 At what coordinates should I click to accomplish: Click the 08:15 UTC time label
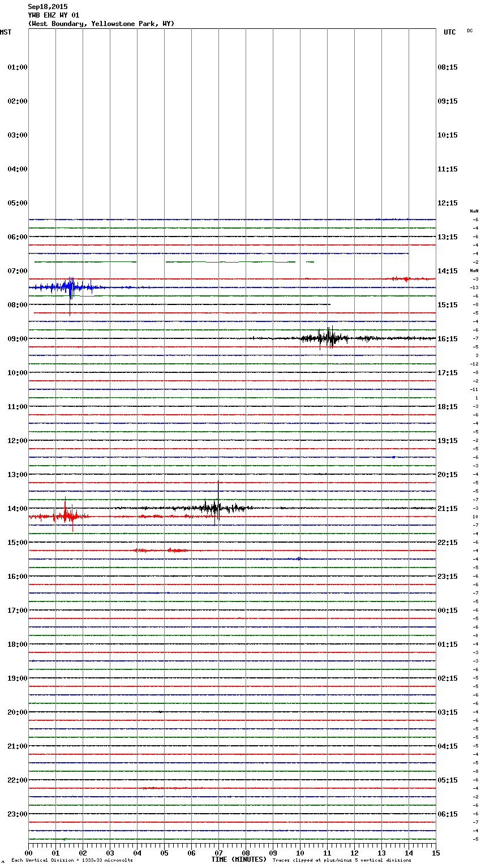tap(448, 67)
